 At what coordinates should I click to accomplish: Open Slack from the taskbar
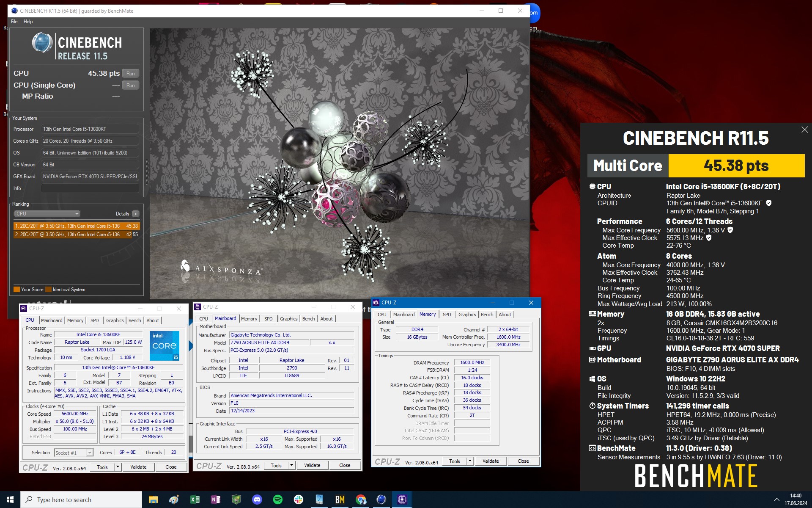click(298, 500)
